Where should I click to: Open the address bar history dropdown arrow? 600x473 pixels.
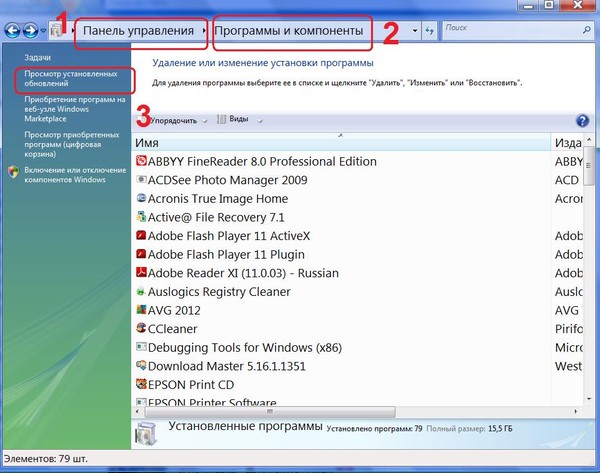coord(415,30)
